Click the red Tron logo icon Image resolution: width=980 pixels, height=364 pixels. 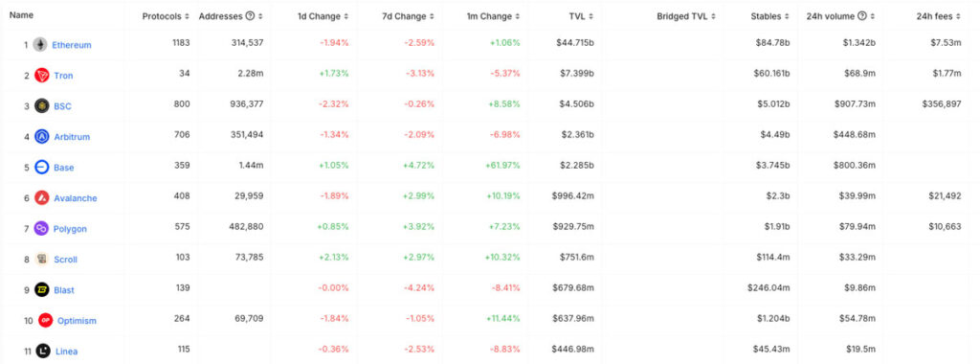click(42, 75)
